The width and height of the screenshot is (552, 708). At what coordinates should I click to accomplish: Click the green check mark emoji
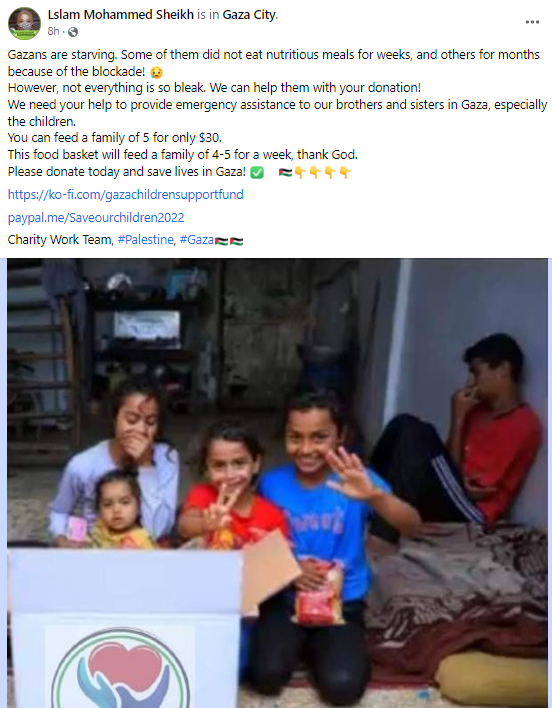tap(257, 172)
